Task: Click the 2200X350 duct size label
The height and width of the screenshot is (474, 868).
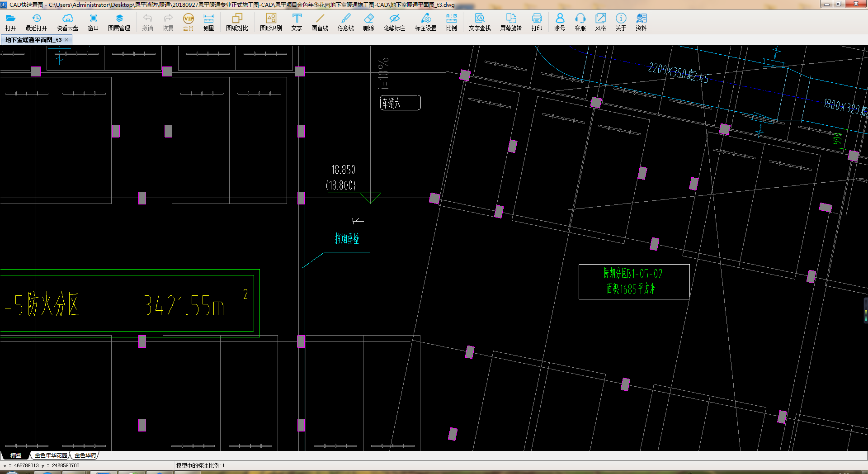Action: [x=678, y=73]
